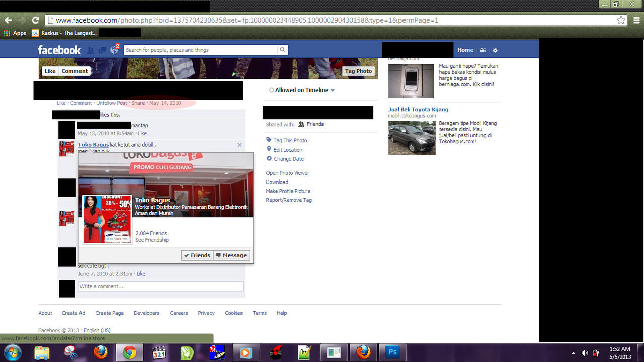This screenshot has width=644, height=362.
Task: Click Change Date link
Action: [288, 159]
